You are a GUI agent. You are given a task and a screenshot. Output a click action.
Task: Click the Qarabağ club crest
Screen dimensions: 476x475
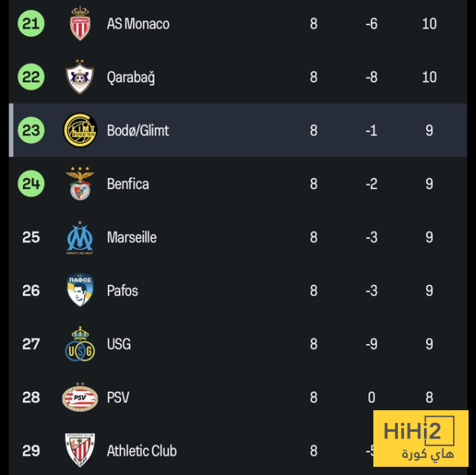point(80,77)
